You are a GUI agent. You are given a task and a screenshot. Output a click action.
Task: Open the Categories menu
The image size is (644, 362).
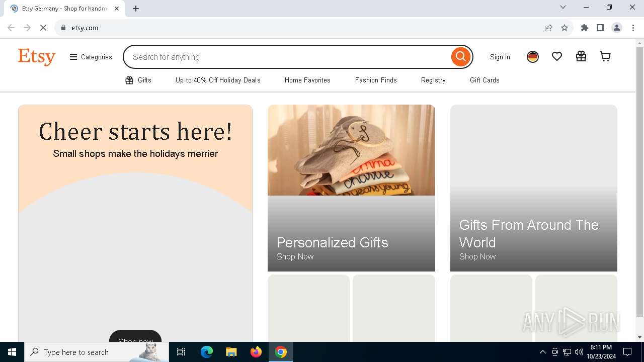point(91,57)
